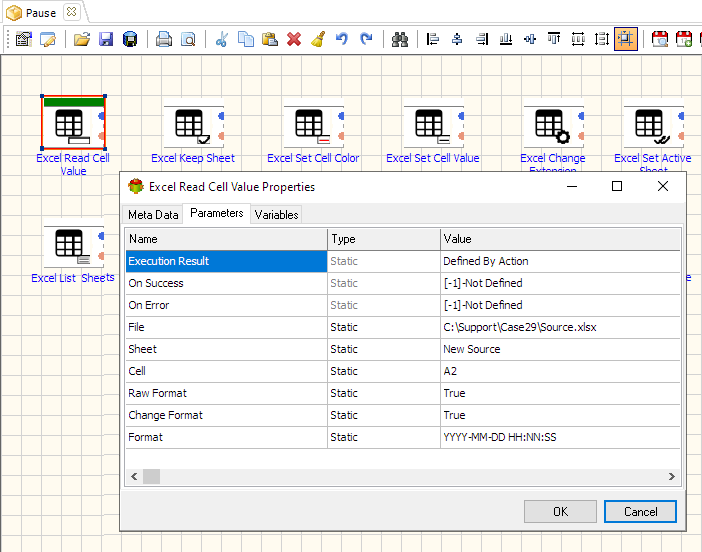
Task: Center selected items horizontally
Action: pyautogui.click(x=457, y=39)
